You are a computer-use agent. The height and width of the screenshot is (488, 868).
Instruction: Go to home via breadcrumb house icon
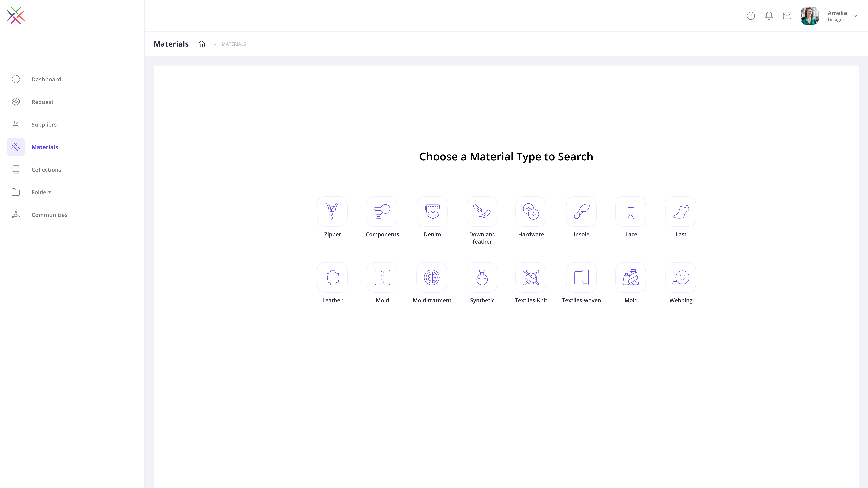point(202,44)
